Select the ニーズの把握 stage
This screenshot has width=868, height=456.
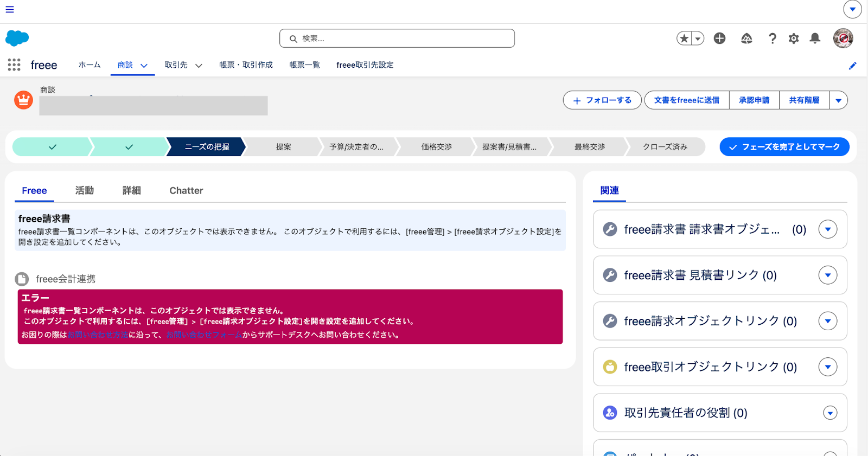coord(207,147)
